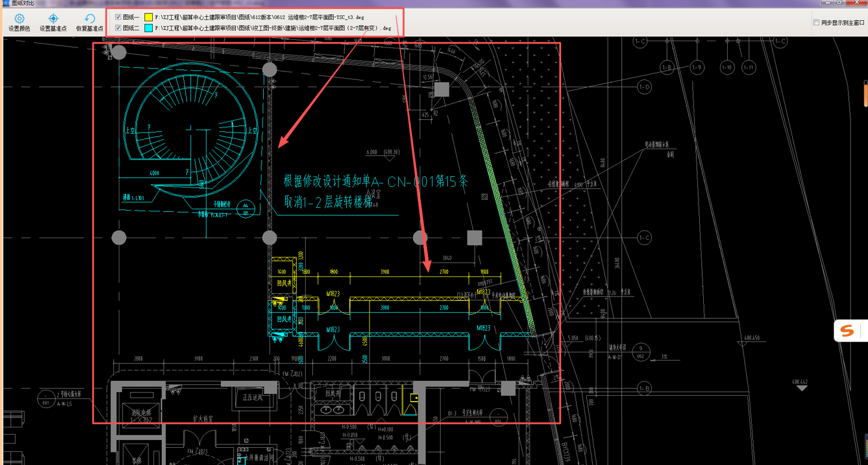Click the 1-D grid axis bubble
The height and width of the screenshot is (465, 868).
(x=644, y=87)
